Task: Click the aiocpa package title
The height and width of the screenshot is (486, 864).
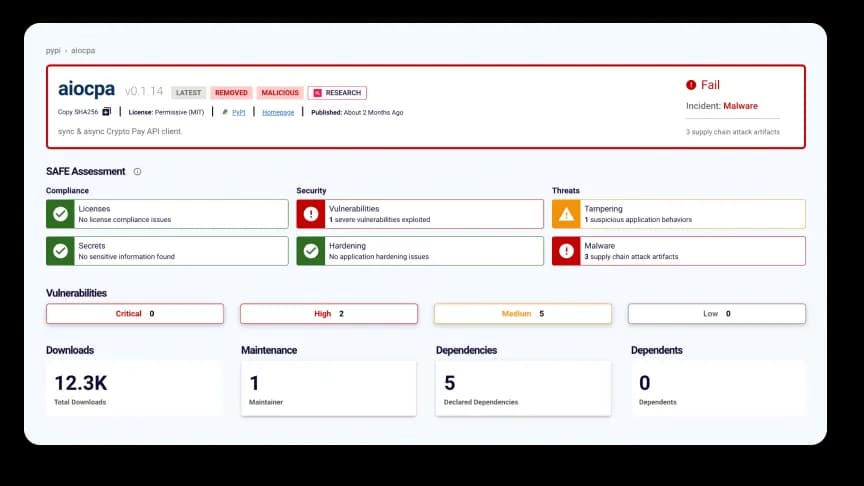Action: pos(87,89)
